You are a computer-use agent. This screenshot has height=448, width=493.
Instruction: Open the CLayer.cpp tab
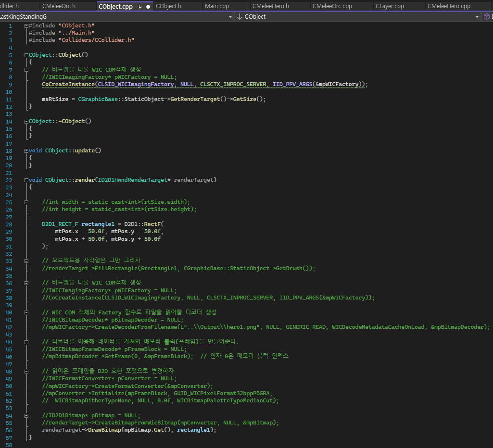[x=390, y=6]
